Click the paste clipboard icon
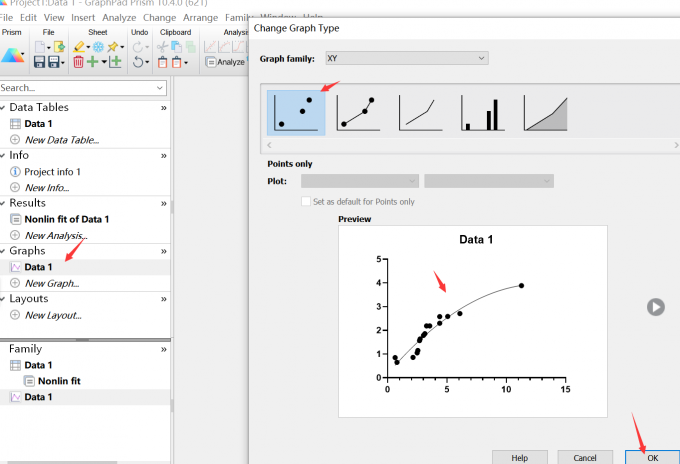Viewport: 680px width, 464px height. [x=162, y=62]
